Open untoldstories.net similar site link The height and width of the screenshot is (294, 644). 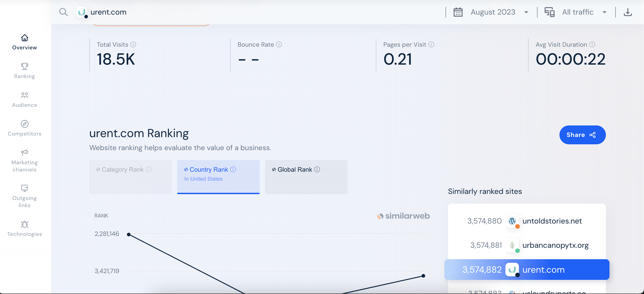click(x=552, y=221)
